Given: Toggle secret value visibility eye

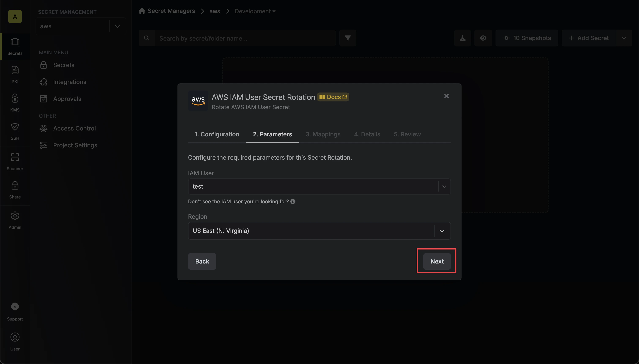Looking at the screenshot, I should [483, 38].
